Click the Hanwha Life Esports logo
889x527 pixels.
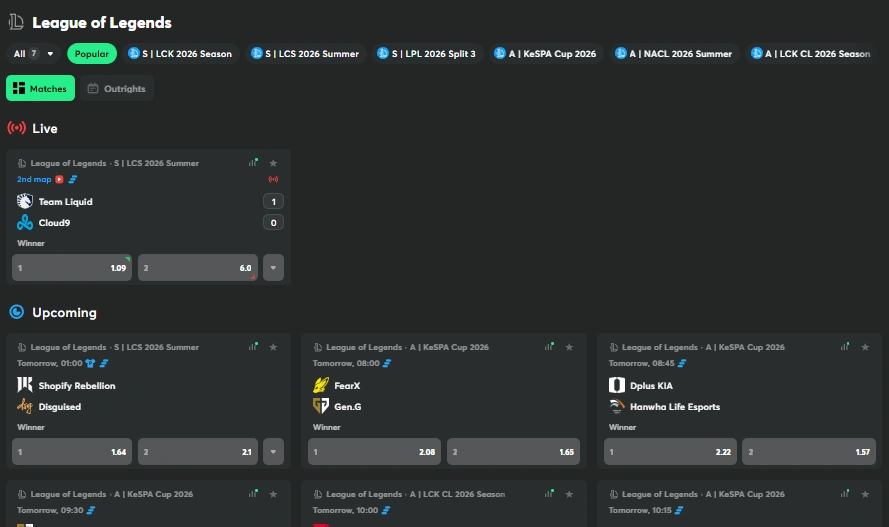617,406
